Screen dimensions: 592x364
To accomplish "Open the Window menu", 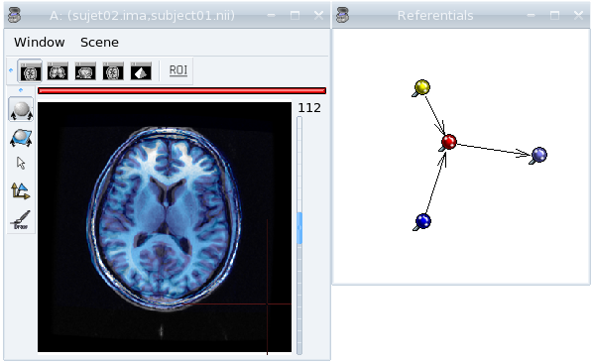I will click(x=40, y=42).
